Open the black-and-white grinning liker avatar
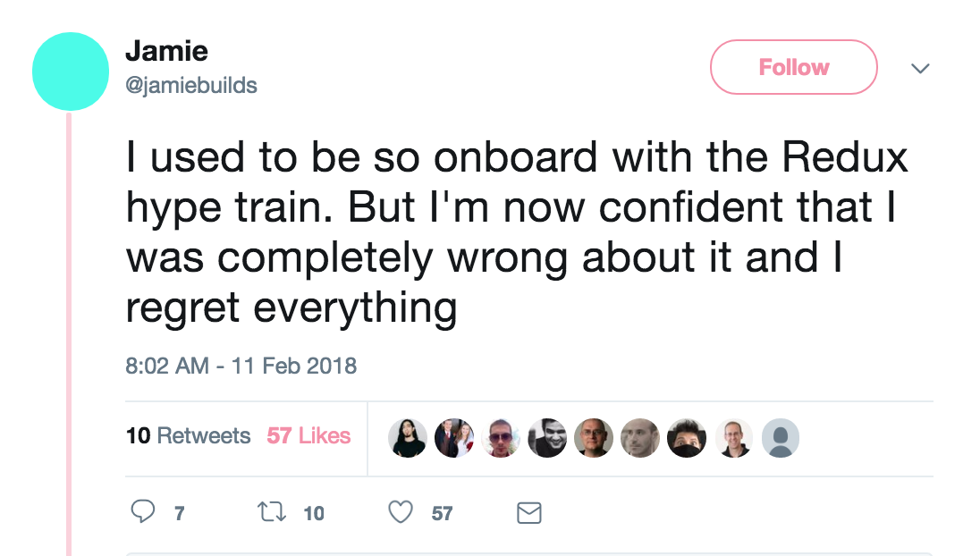 547,438
